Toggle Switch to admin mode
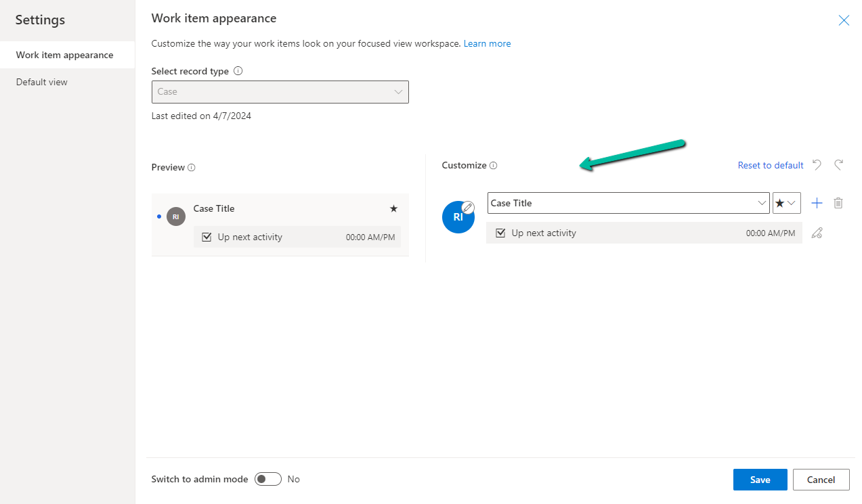The image size is (862, 504). pyautogui.click(x=268, y=479)
